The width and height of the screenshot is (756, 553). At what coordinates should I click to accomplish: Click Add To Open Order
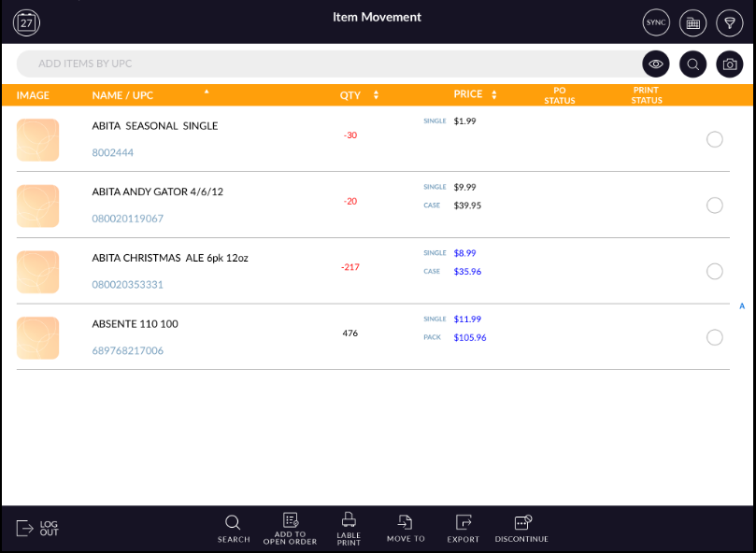[290, 528]
